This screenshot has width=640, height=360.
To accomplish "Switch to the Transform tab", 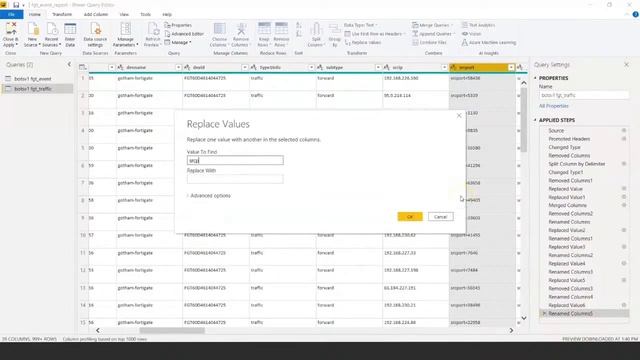I will [62, 14].
